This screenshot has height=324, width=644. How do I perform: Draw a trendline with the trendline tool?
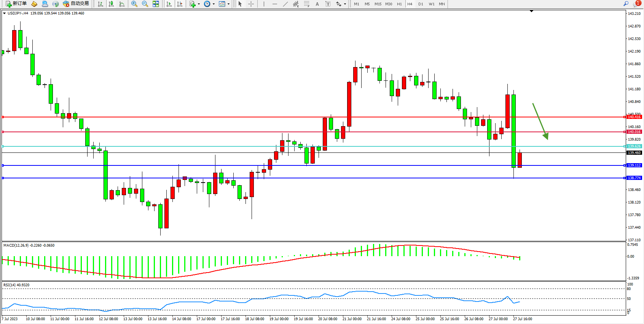(285, 4)
